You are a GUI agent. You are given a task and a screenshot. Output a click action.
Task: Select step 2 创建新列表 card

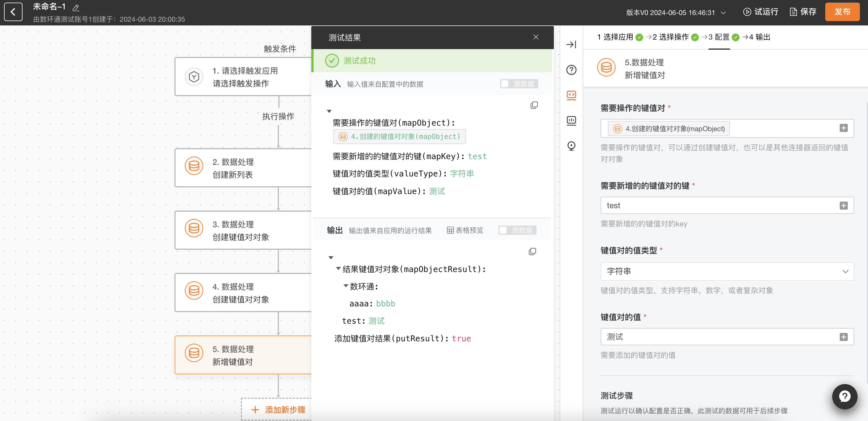[x=243, y=168]
